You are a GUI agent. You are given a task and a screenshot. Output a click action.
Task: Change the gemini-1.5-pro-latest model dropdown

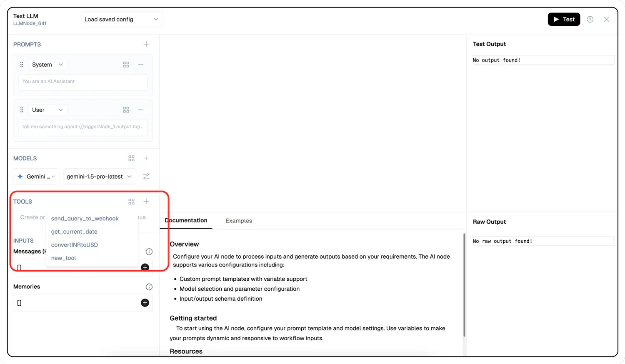coord(99,177)
